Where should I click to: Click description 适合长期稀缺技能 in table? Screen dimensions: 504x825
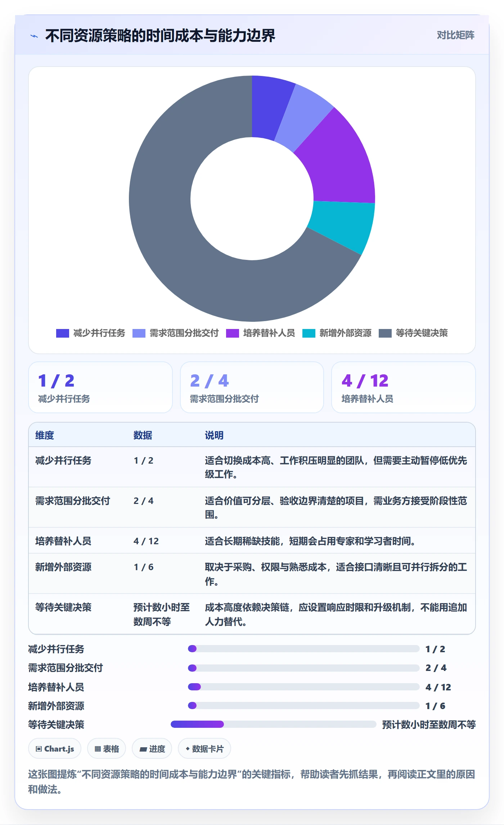[x=310, y=541]
